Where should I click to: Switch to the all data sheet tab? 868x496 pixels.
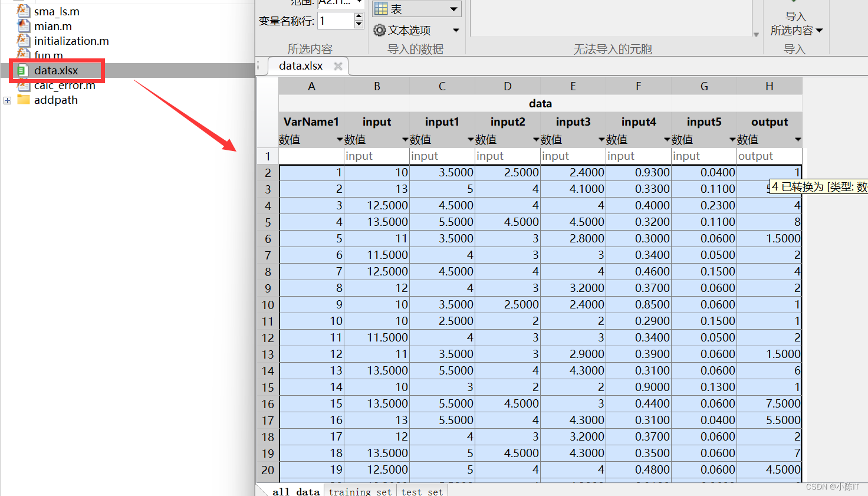(296, 491)
